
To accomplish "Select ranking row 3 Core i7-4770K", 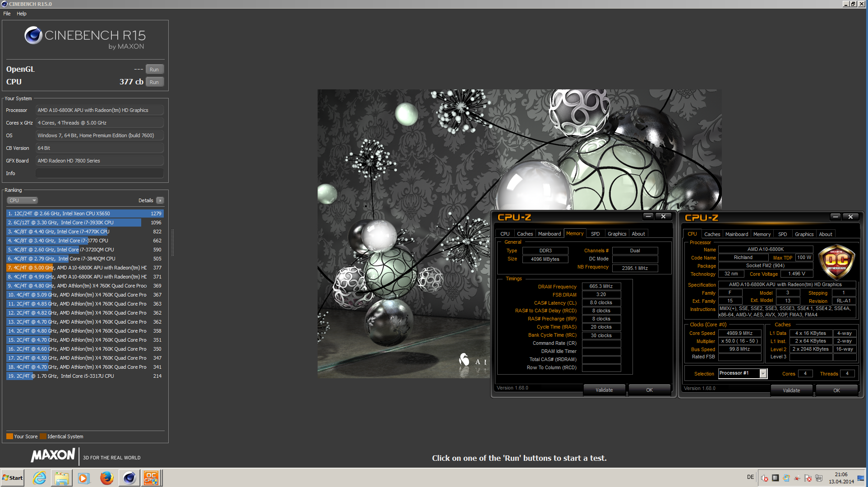I will [x=85, y=232].
